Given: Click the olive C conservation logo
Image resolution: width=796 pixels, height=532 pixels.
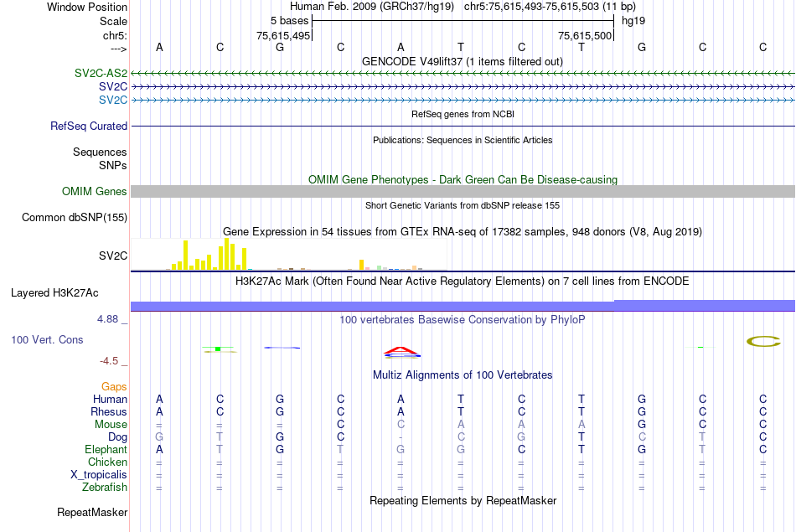Looking at the screenshot, I should click(763, 342).
